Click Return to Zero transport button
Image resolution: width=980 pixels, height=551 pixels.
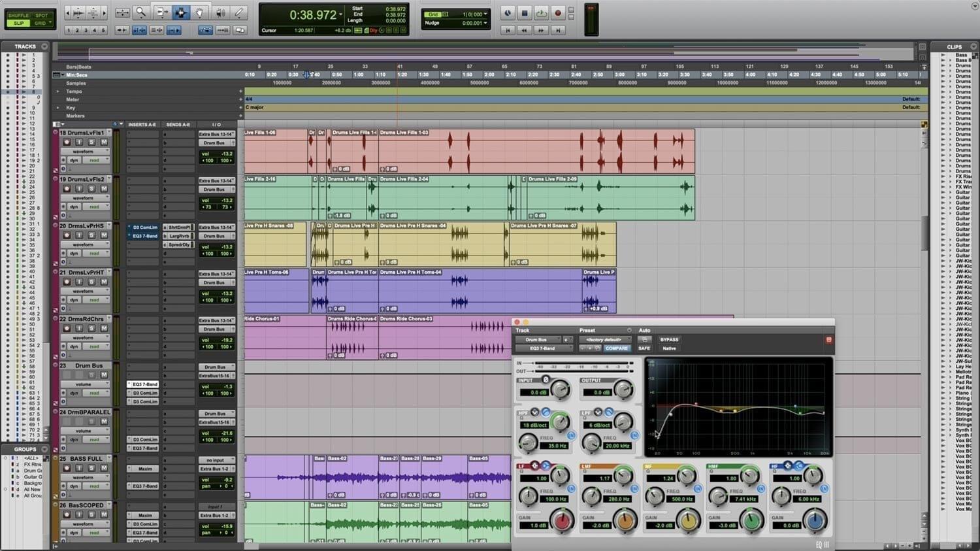point(508,30)
